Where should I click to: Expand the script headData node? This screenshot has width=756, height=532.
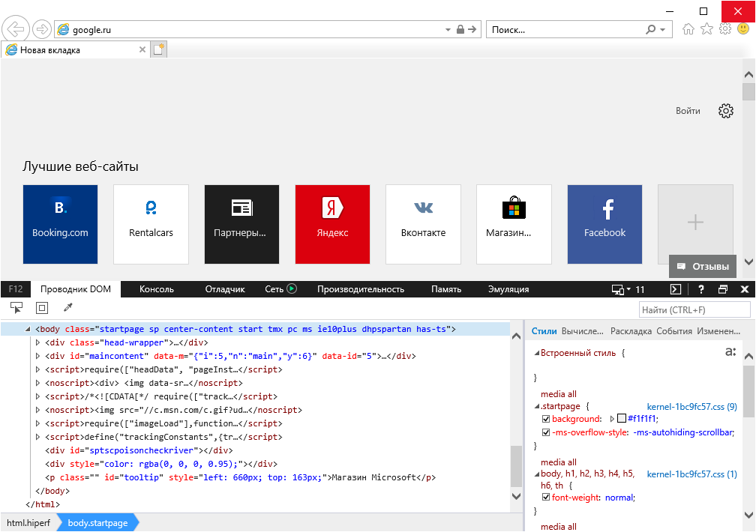tap(37, 369)
